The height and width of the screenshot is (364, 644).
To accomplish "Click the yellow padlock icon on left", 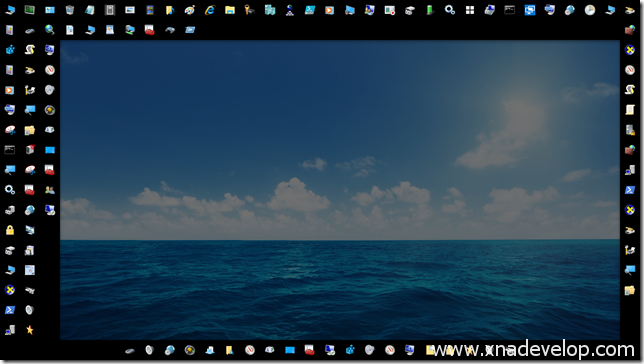I will (10, 230).
